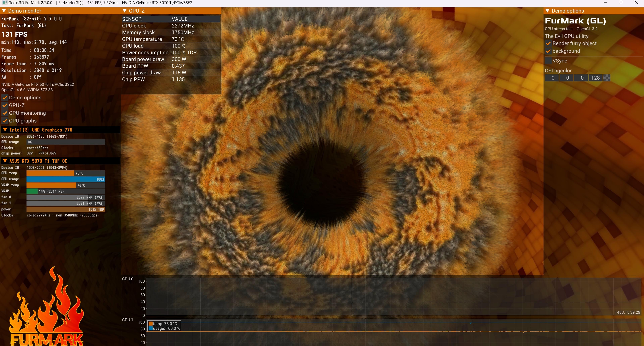Collapse the Intel(R) UHD Graphics 770 section
Image resolution: width=644 pixels, height=346 pixels.
point(5,130)
